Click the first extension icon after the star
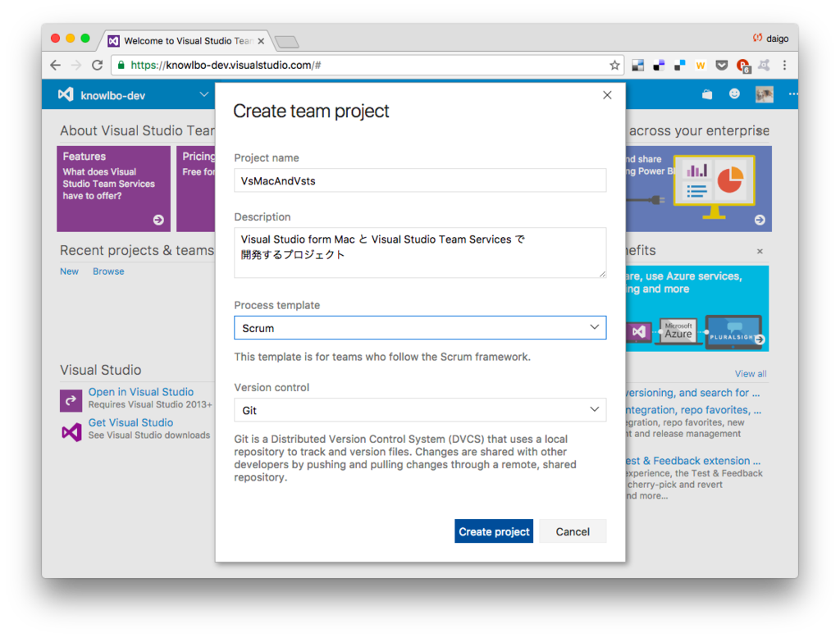840x638 pixels. click(637, 66)
